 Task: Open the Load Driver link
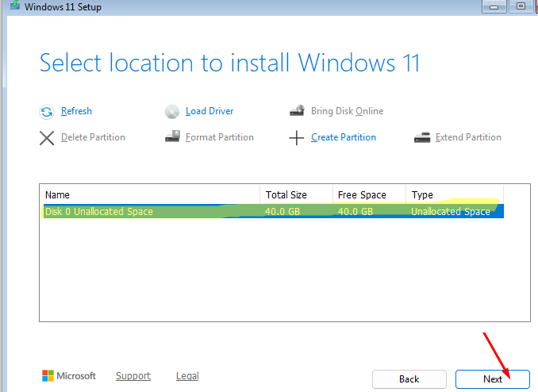click(209, 111)
